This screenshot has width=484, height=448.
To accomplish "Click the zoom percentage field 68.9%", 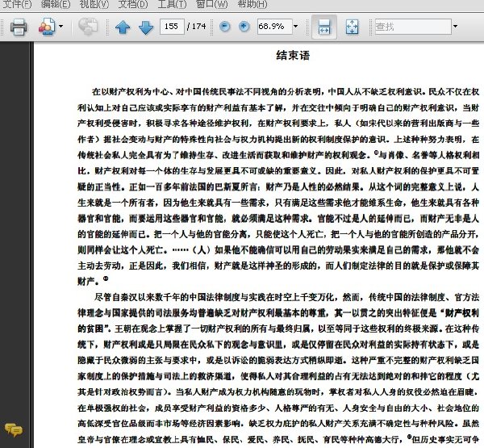I will (274, 27).
